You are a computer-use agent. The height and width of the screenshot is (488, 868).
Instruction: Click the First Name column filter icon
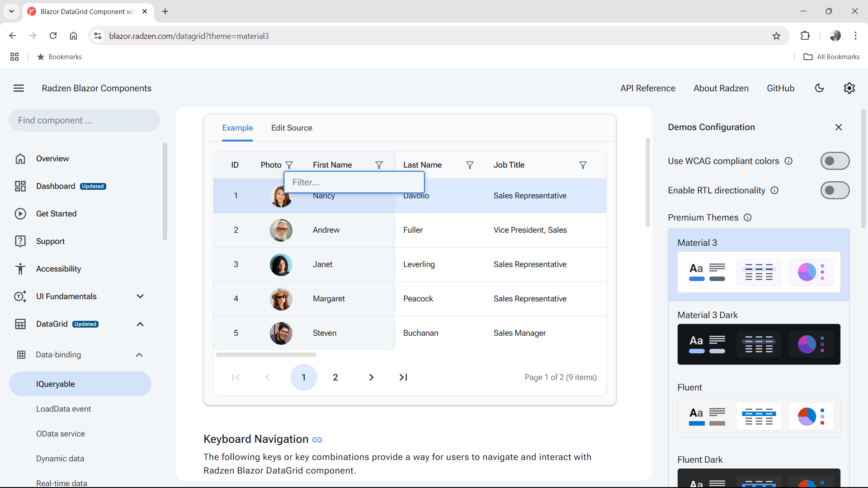tap(379, 165)
